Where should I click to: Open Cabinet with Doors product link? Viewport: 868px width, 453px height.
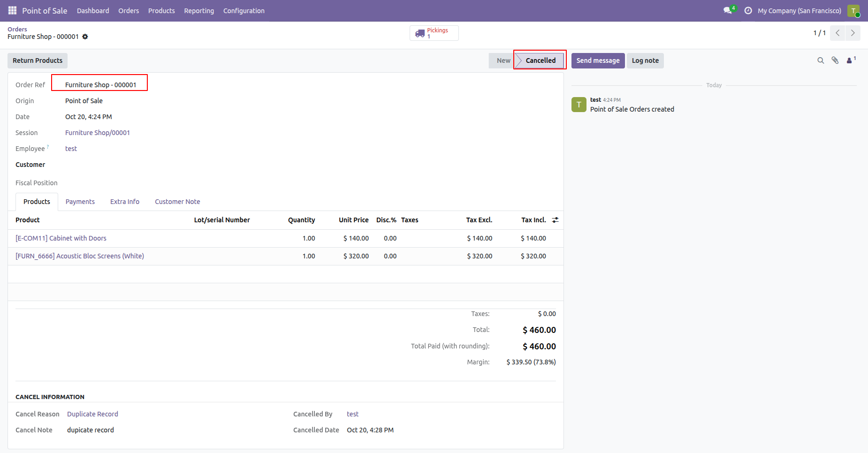pyautogui.click(x=61, y=238)
